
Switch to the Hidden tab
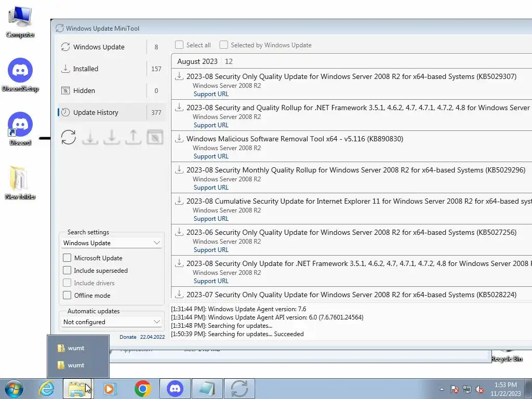tap(112, 90)
